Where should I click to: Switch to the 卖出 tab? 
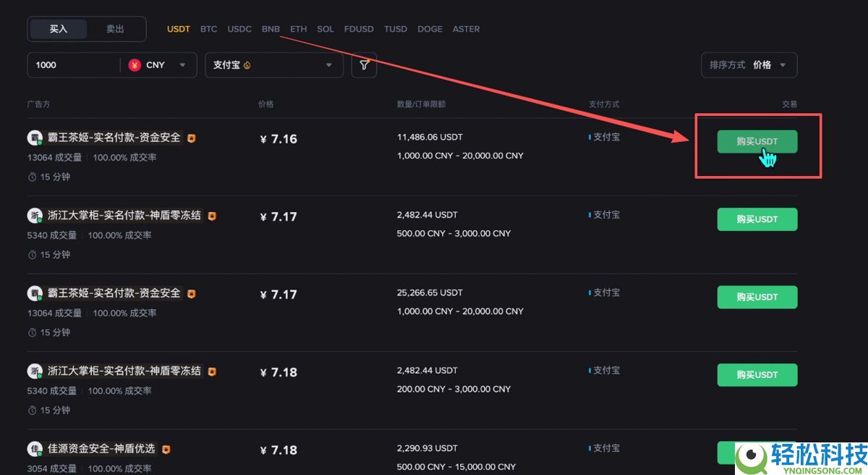pos(115,29)
